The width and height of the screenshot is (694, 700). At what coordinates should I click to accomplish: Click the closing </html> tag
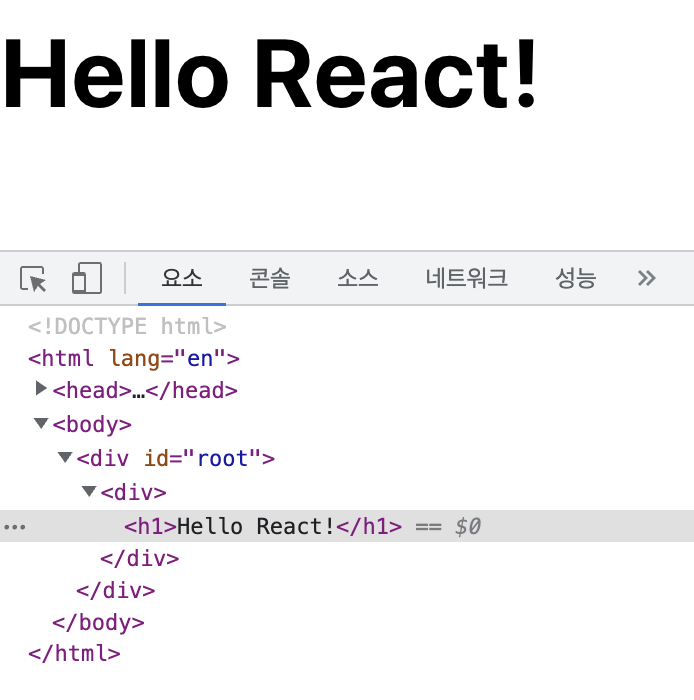point(74,654)
